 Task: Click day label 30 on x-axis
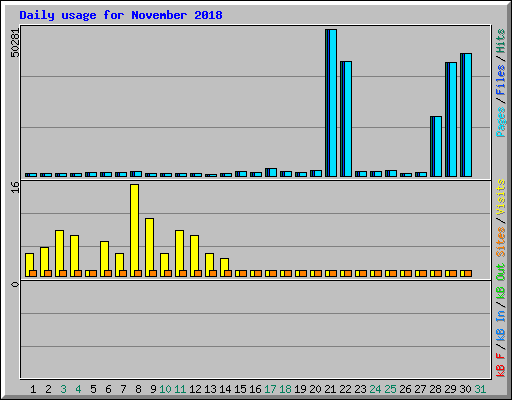[x=465, y=389]
